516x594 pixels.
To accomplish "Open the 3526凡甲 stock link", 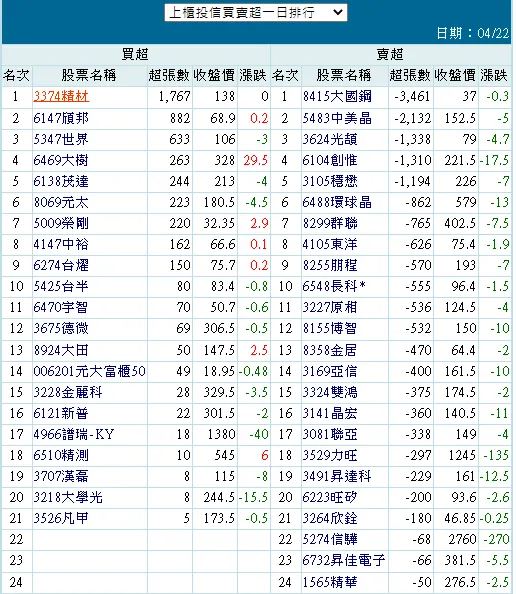I will coord(61,518).
